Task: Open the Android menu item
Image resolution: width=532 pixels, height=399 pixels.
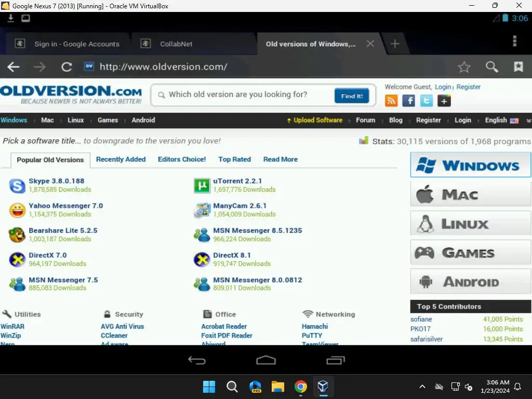Action: coord(143,120)
